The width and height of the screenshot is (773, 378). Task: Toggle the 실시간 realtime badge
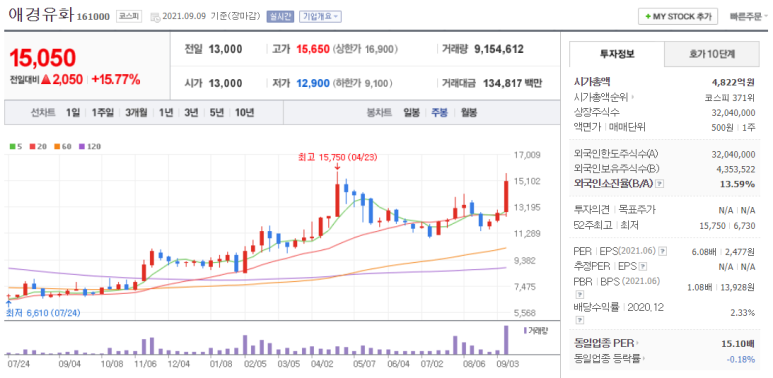click(x=280, y=16)
